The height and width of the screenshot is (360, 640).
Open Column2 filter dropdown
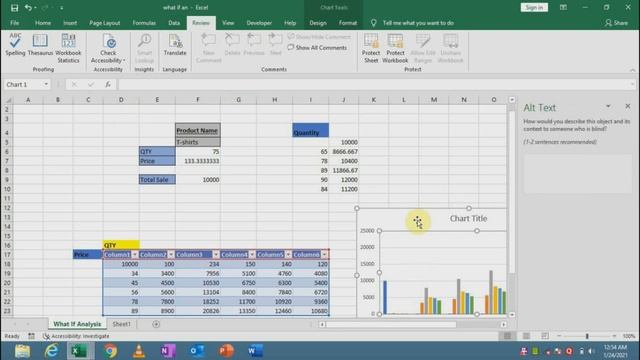pyautogui.click(x=171, y=255)
